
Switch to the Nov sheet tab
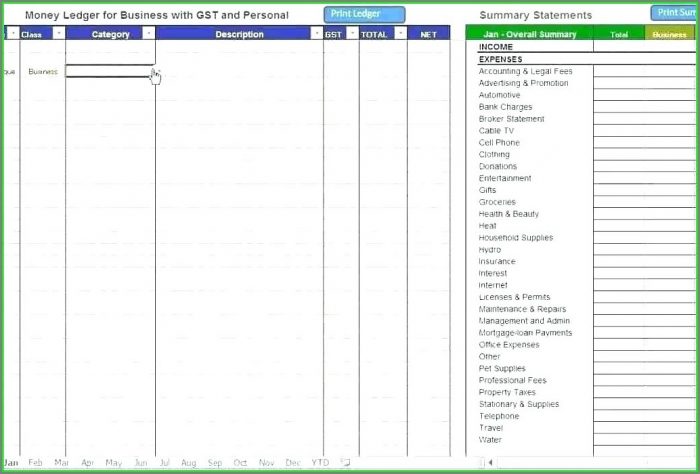click(267, 463)
